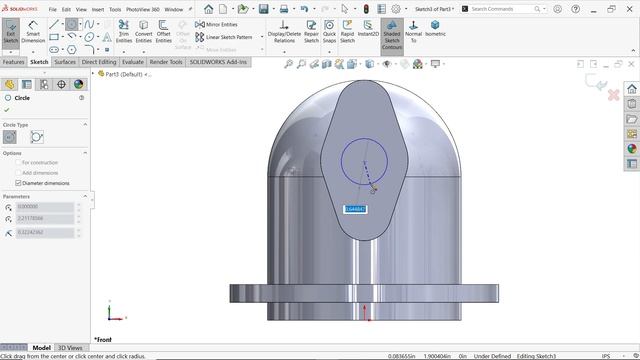Collapse the Options section
This screenshot has width=640, height=360.
click(85, 153)
